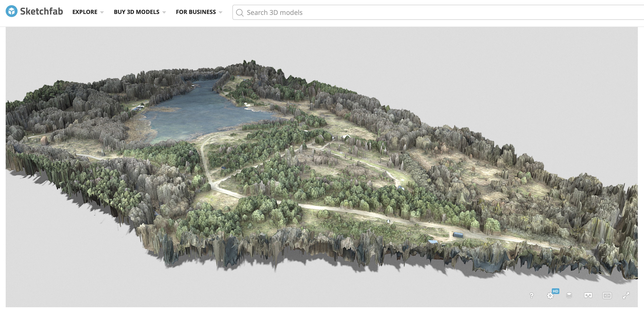Click the magnifying glass search icon

click(240, 13)
